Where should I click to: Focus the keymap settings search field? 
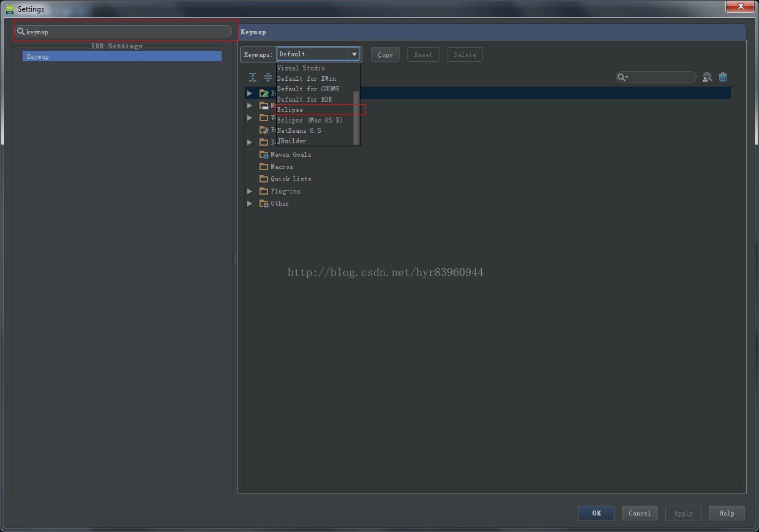click(124, 32)
